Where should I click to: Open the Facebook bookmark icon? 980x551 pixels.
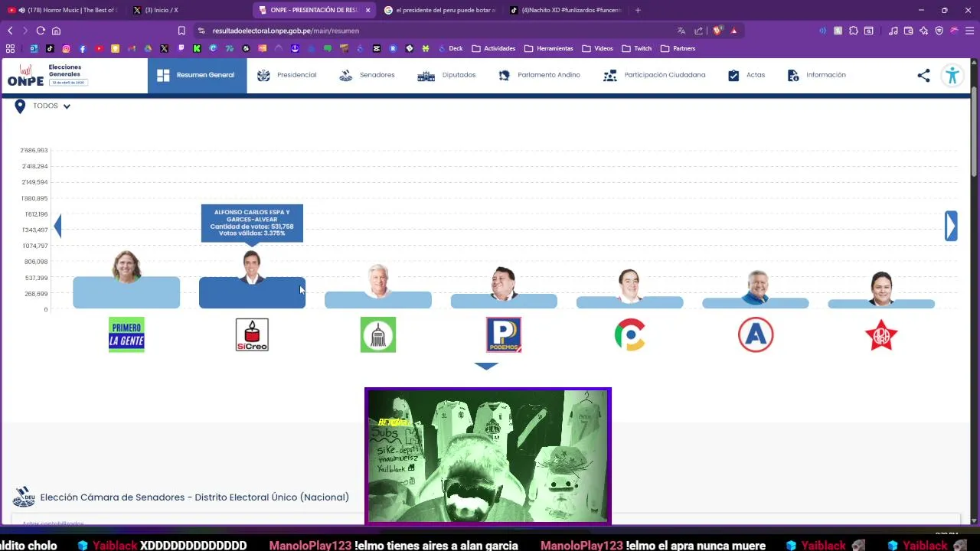click(x=83, y=48)
